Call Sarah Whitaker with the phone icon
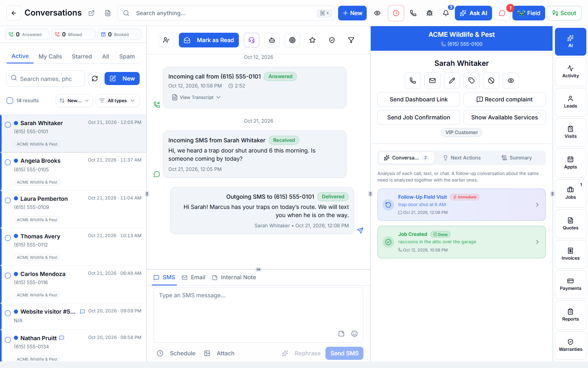Viewport: 588px width, 368px height. pyautogui.click(x=413, y=81)
